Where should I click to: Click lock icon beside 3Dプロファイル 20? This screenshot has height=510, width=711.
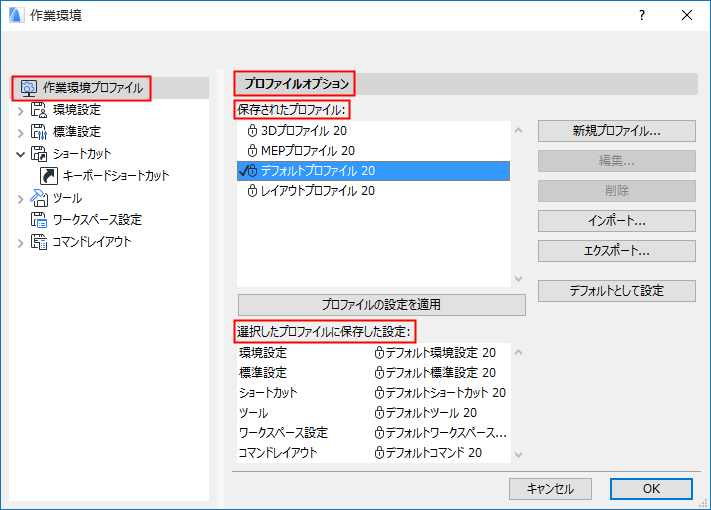(x=252, y=131)
